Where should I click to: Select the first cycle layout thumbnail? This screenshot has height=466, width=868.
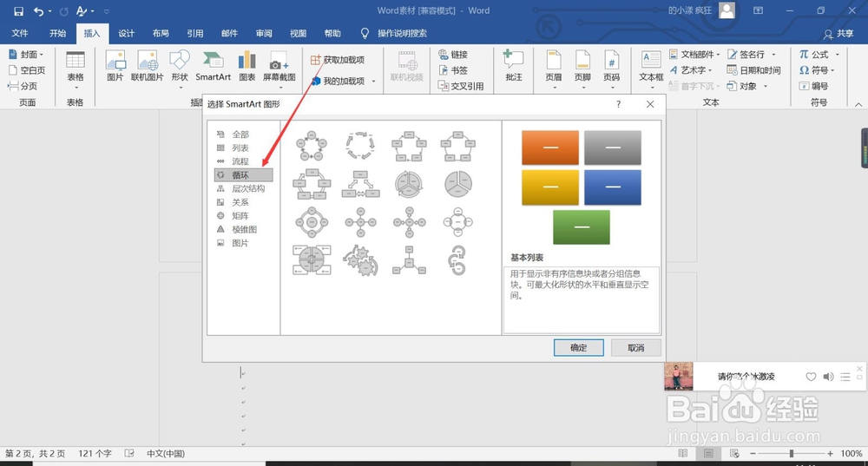(x=312, y=146)
